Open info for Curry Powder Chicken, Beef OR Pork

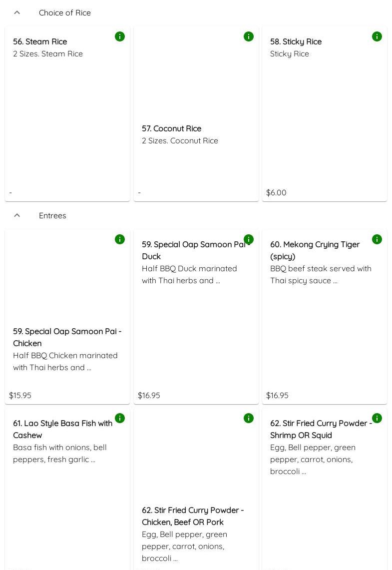249,418
